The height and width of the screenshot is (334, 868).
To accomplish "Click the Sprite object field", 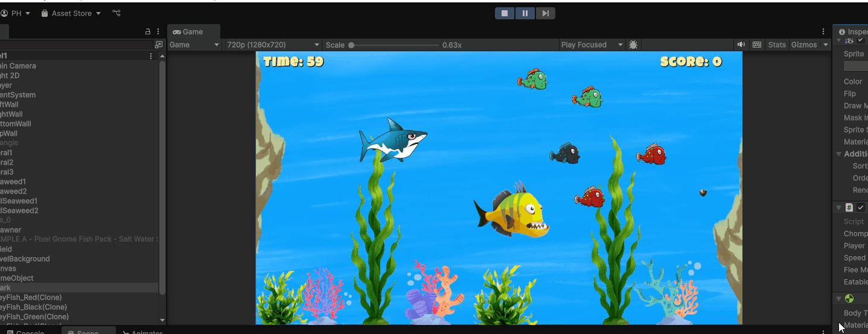I will click(x=856, y=66).
